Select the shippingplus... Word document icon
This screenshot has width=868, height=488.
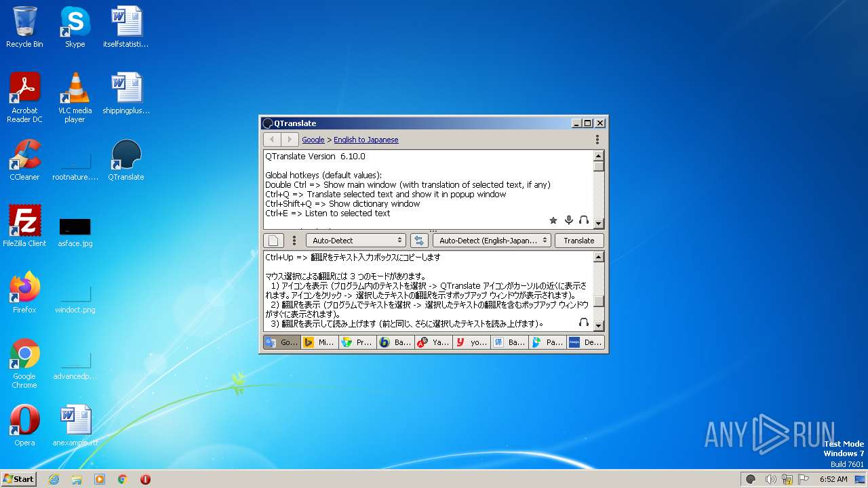126,94
